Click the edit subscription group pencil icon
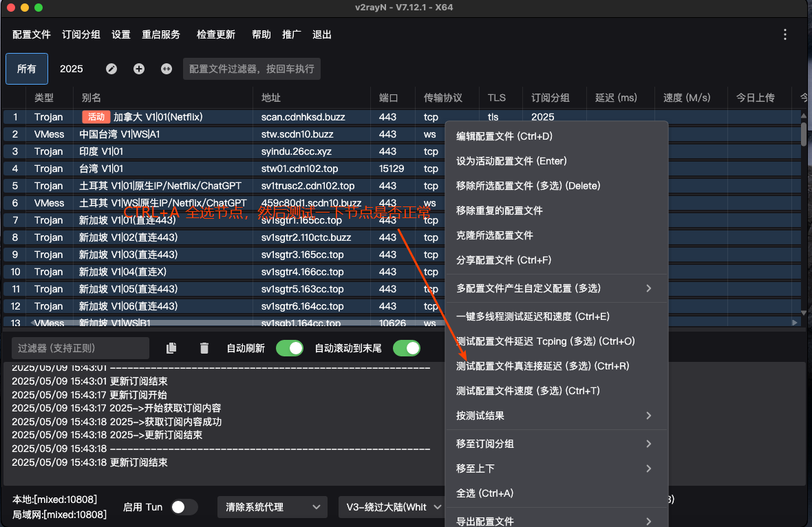This screenshot has width=812, height=527. [x=111, y=69]
